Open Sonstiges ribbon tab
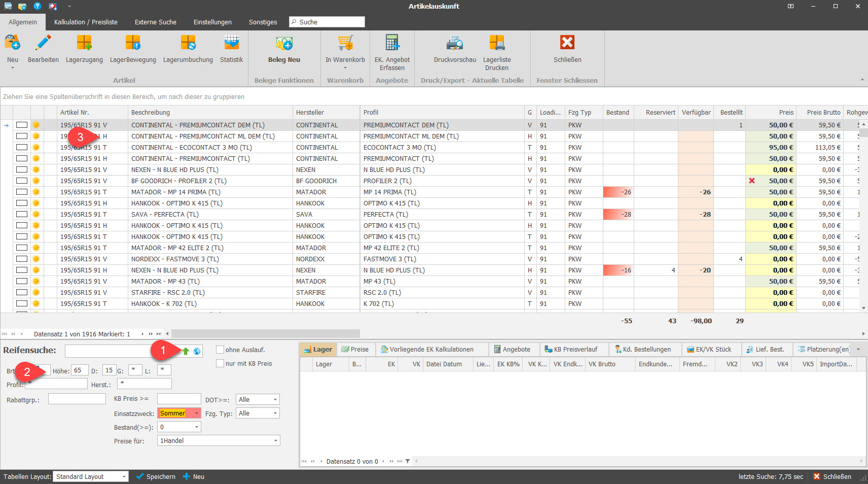868x484 pixels. click(x=263, y=22)
